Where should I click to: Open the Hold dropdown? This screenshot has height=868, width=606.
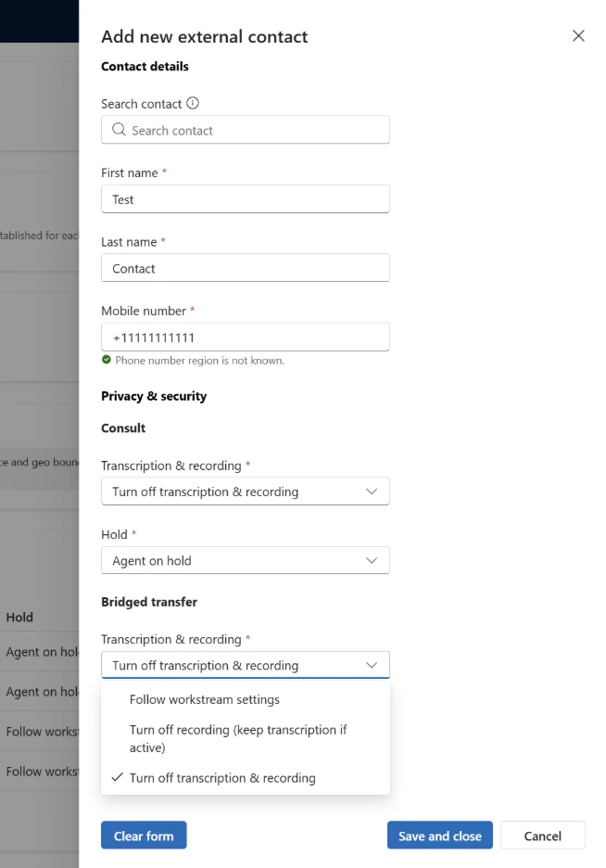245,560
